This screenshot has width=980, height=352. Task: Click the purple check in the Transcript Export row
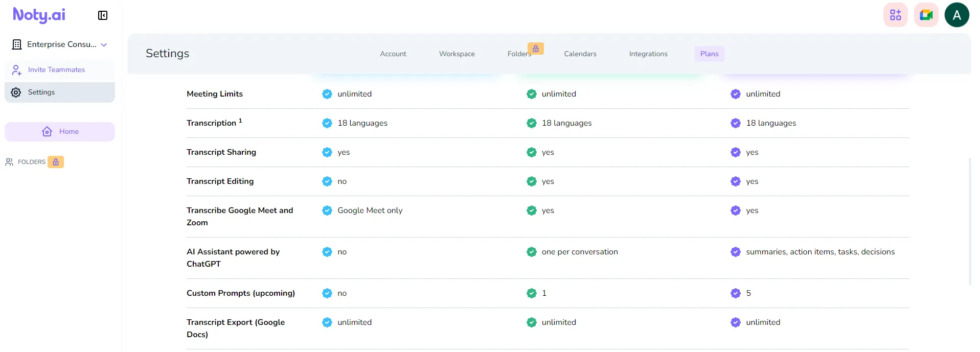(x=736, y=322)
